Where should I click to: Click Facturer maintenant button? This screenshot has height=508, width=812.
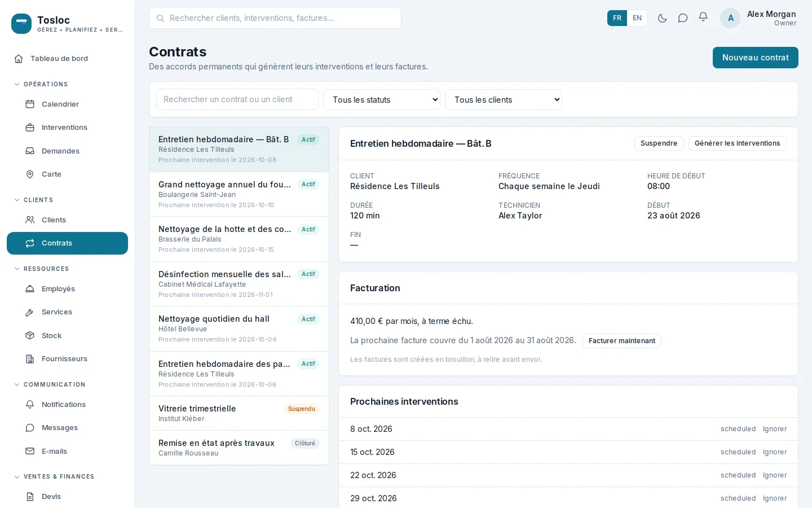pyautogui.click(x=622, y=340)
